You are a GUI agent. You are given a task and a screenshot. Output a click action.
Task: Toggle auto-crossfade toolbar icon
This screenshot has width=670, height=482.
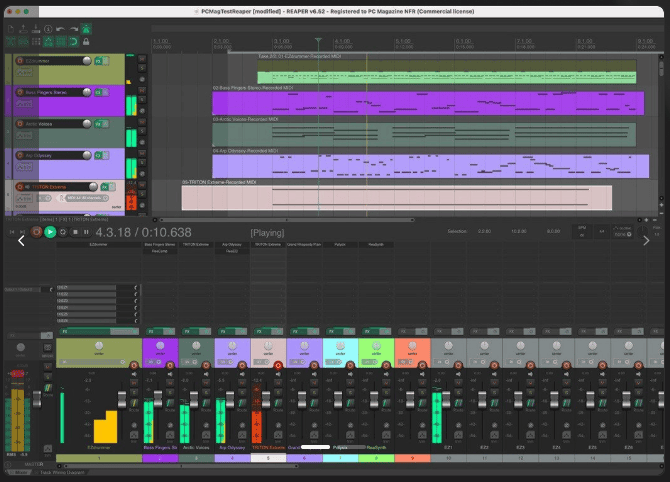click(x=11, y=41)
